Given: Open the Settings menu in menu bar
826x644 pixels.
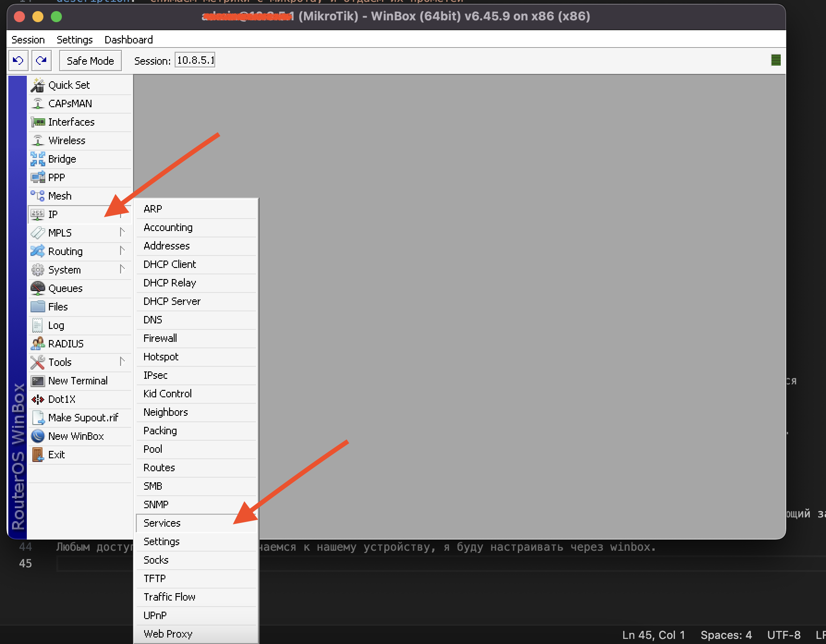Looking at the screenshot, I should coord(75,40).
